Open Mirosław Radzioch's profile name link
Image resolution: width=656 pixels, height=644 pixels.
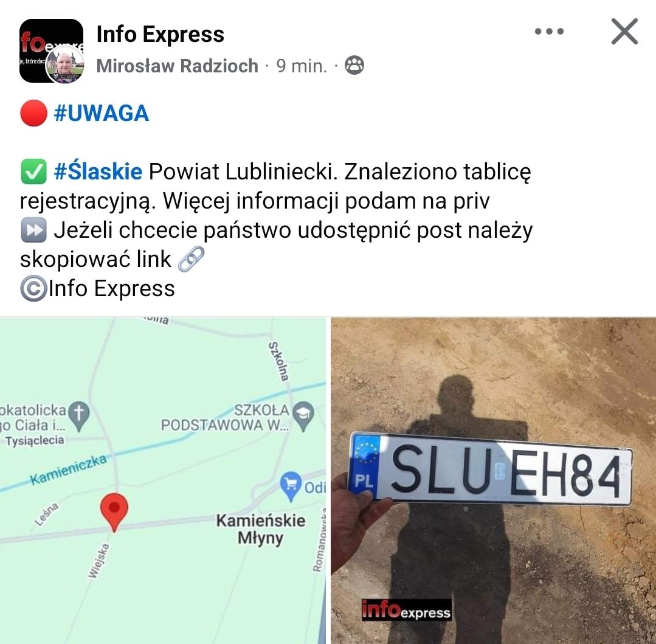[177, 66]
